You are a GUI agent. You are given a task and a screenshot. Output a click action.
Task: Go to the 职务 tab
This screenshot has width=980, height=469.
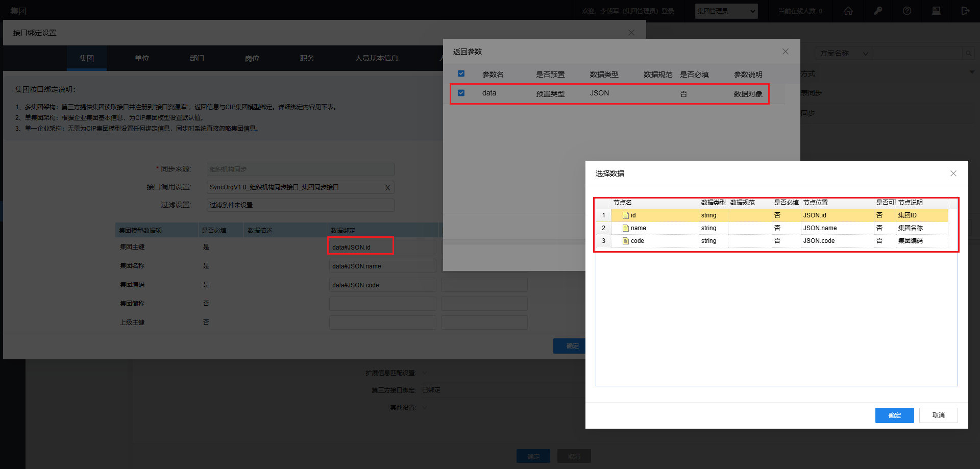pyautogui.click(x=307, y=58)
